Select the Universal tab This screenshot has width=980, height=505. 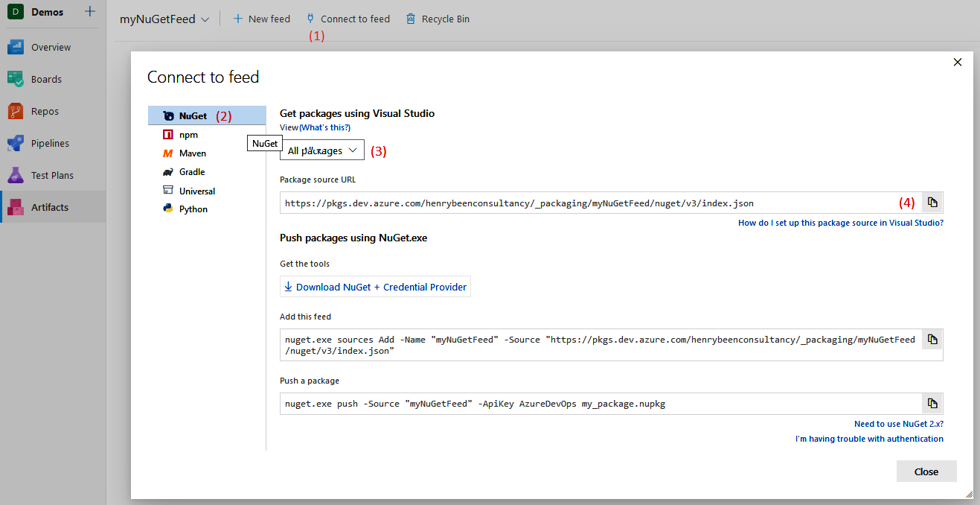coord(206,191)
